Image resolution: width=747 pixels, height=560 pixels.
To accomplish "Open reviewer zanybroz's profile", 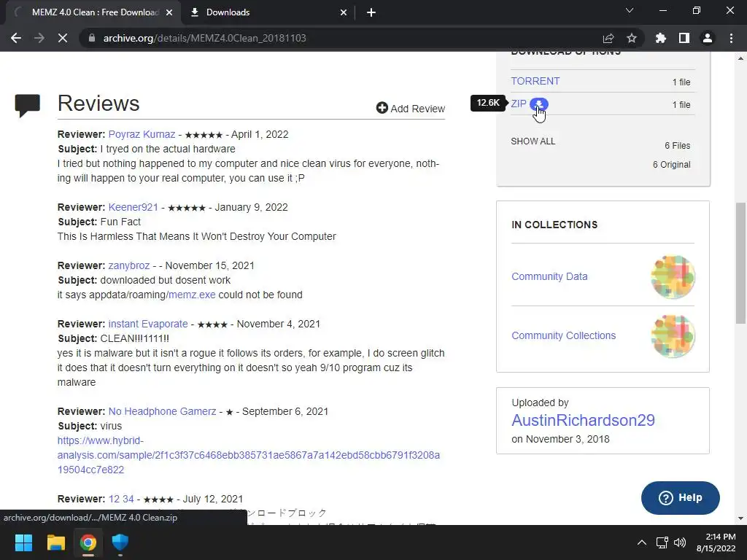I will pos(128,265).
